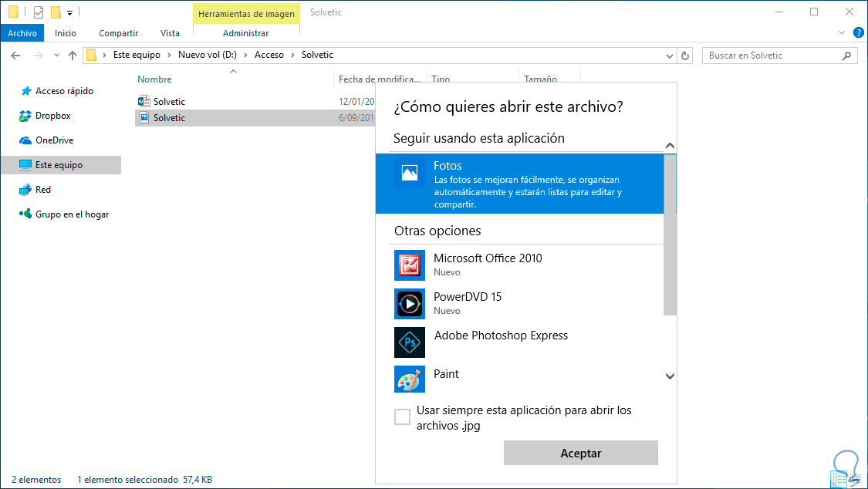This screenshot has height=489, width=868.
Task: Click the search magnifier icon
Action: [846, 56]
